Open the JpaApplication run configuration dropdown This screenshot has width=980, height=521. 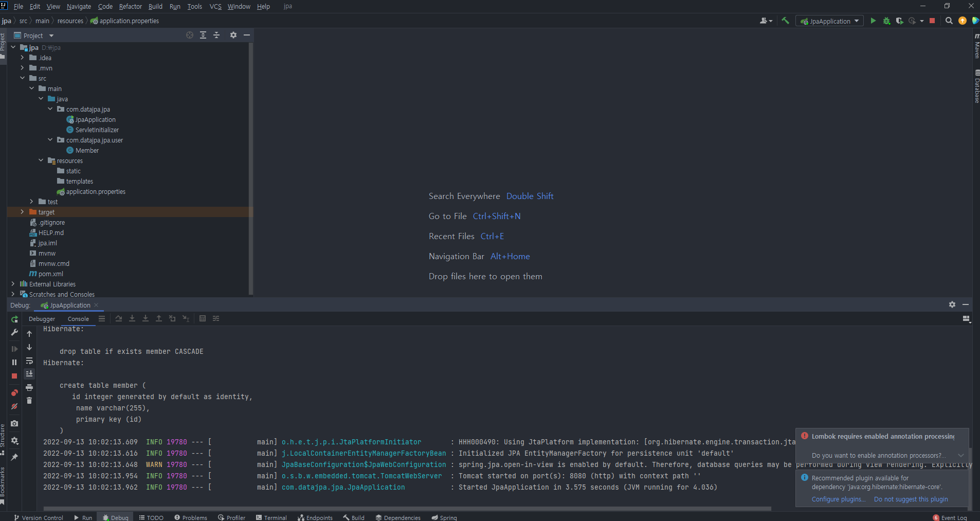tap(829, 21)
